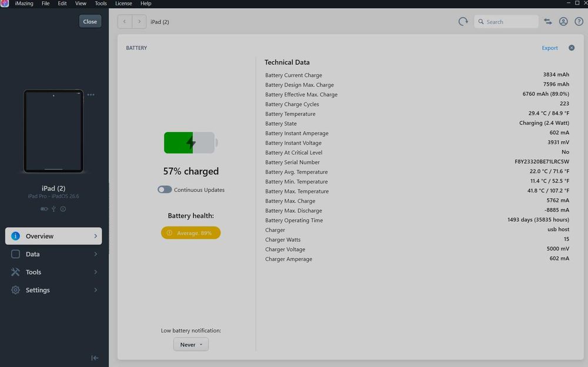This screenshot has width=588, height=367.
Task: Click the small battery icon under iPad name
Action: [x=44, y=209]
